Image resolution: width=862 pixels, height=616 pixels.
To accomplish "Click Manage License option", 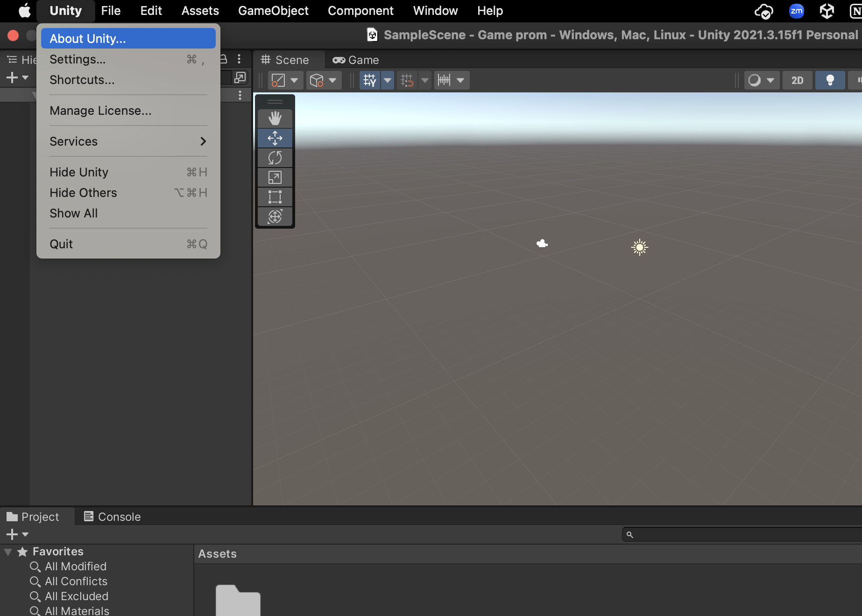I will [x=100, y=111].
